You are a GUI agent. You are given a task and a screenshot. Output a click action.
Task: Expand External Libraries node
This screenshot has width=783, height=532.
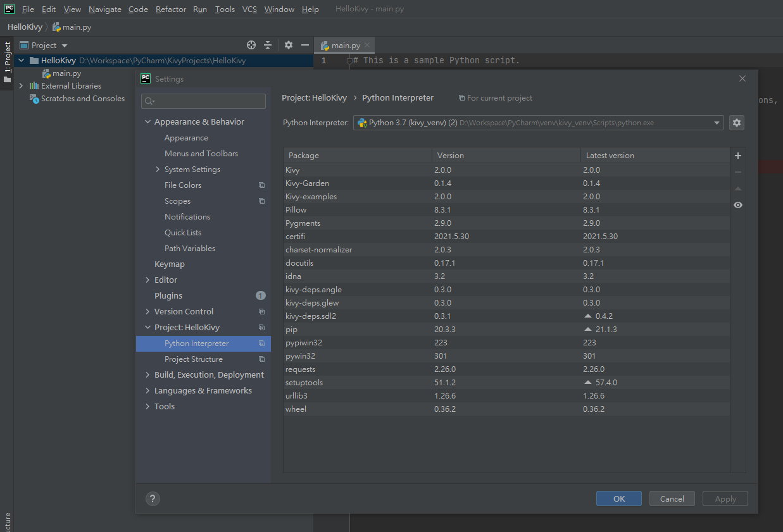click(x=21, y=86)
